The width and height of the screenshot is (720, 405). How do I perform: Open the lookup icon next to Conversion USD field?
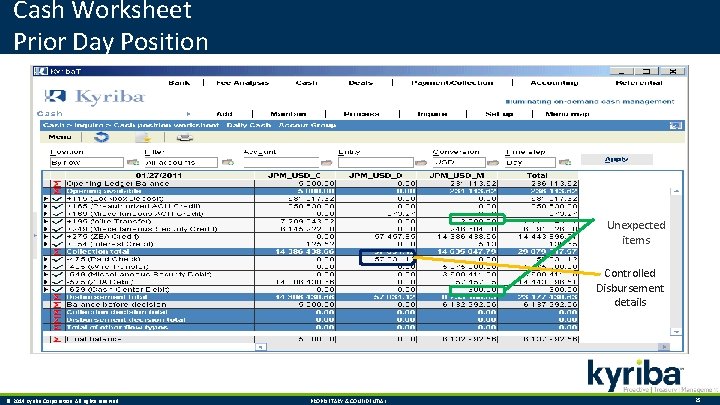tap(493, 163)
